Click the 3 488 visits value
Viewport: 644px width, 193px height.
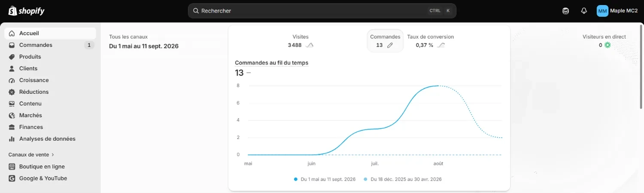pyautogui.click(x=295, y=45)
